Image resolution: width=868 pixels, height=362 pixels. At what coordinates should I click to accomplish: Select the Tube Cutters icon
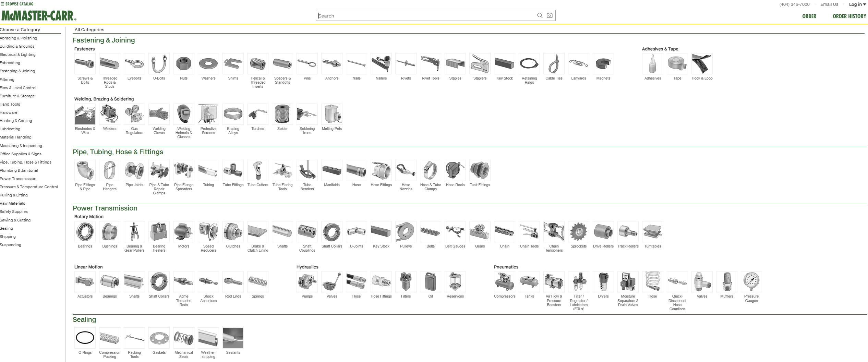(x=258, y=170)
